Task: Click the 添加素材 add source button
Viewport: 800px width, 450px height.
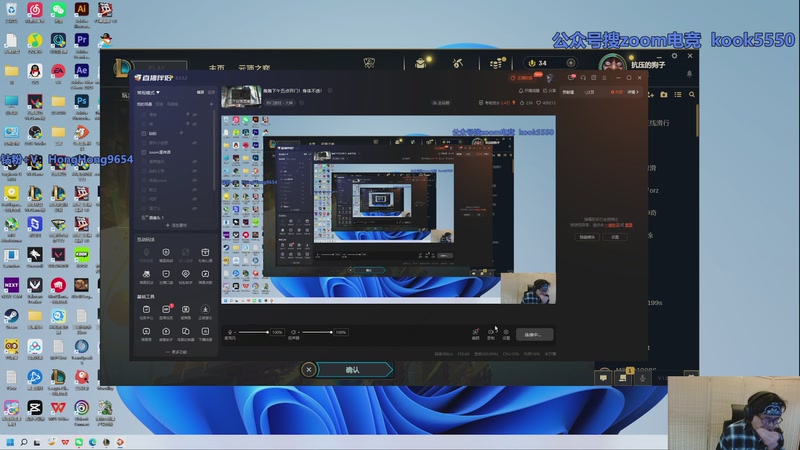Action: point(176,226)
